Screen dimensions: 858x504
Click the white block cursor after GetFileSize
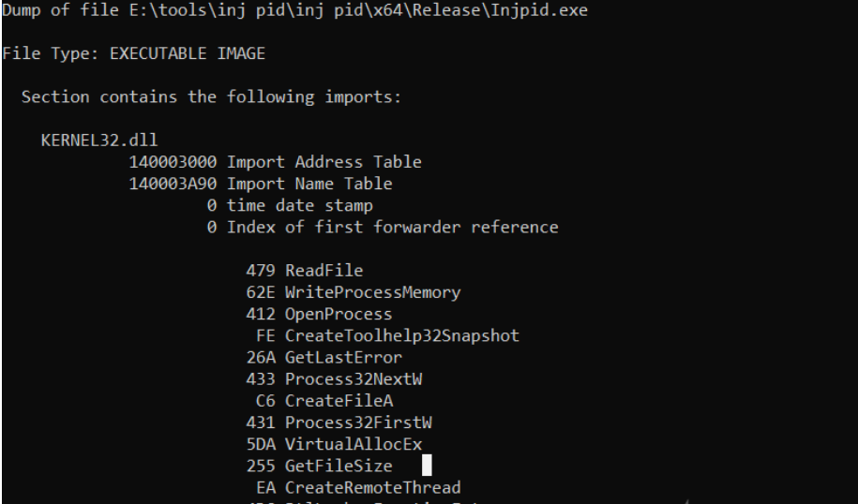point(427,466)
